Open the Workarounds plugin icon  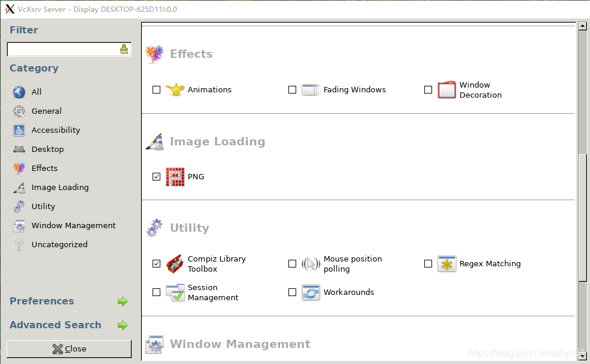coord(311,293)
